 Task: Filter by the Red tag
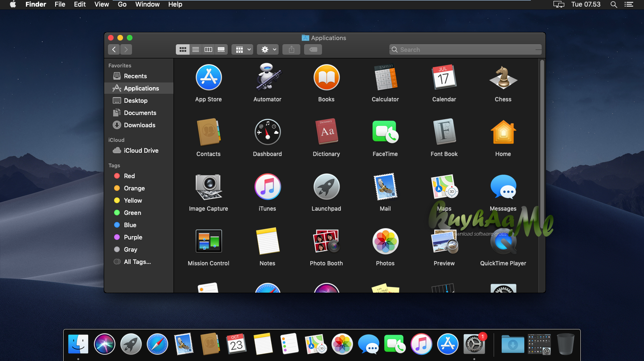139,176
